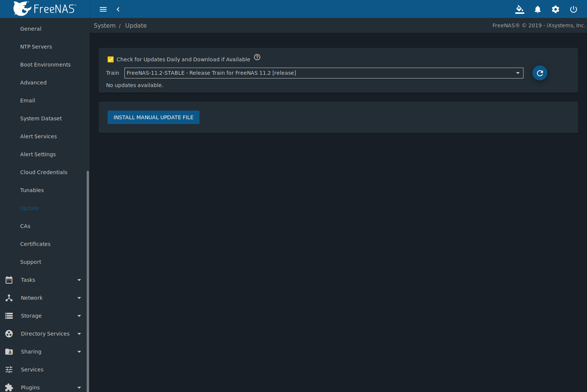
Task: Select the Update sidebar item
Action: point(30,208)
